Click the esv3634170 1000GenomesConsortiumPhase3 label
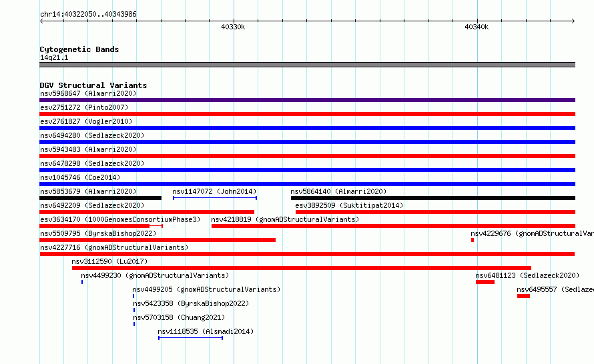 click(x=120, y=219)
